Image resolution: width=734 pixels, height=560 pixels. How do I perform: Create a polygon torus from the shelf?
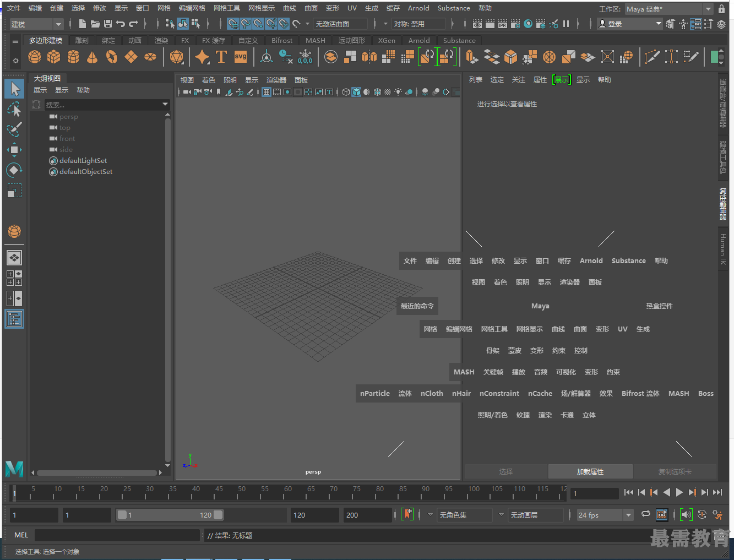[x=112, y=57]
